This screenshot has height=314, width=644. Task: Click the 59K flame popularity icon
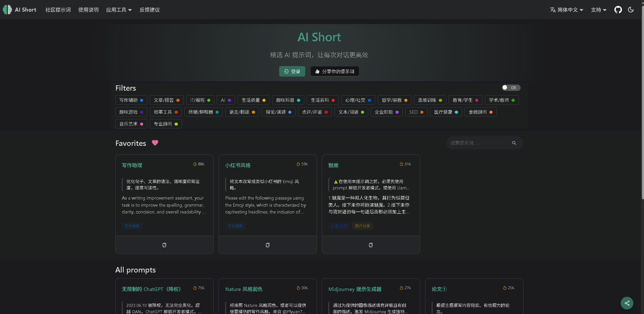point(298,164)
